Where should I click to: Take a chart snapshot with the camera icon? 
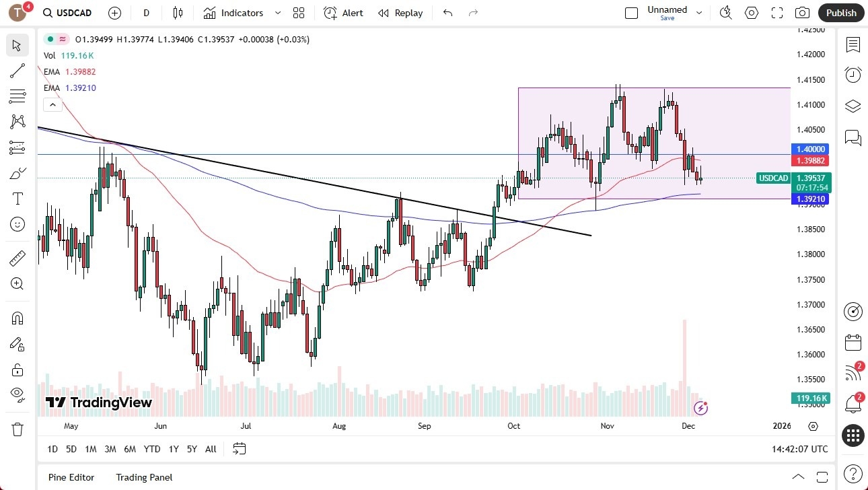pyautogui.click(x=802, y=13)
